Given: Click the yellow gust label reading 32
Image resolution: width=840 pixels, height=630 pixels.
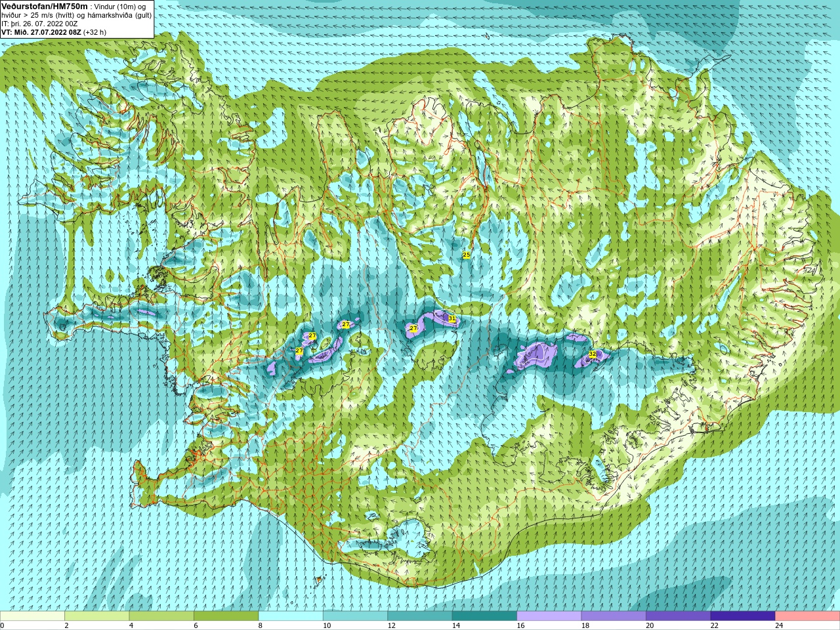Looking at the screenshot, I should pyautogui.click(x=592, y=354).
